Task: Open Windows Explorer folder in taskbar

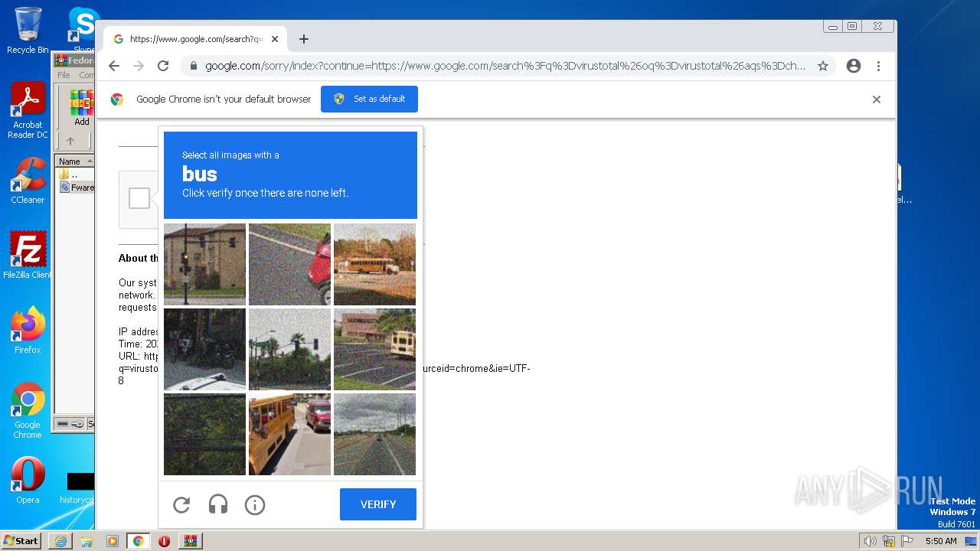Action: pyautogui.click(x=87, y=541)
